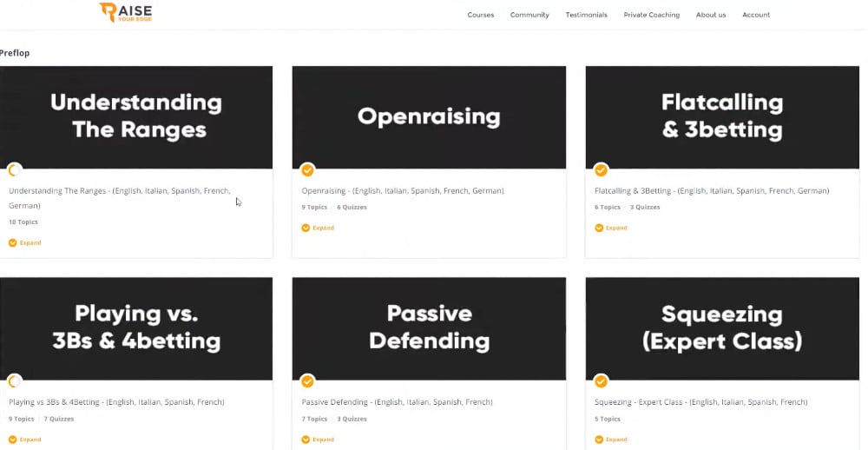Open Squeezing - Expert Class title link
The height and width of the screenshot is (450, 868).
click(x=700, y=402)
